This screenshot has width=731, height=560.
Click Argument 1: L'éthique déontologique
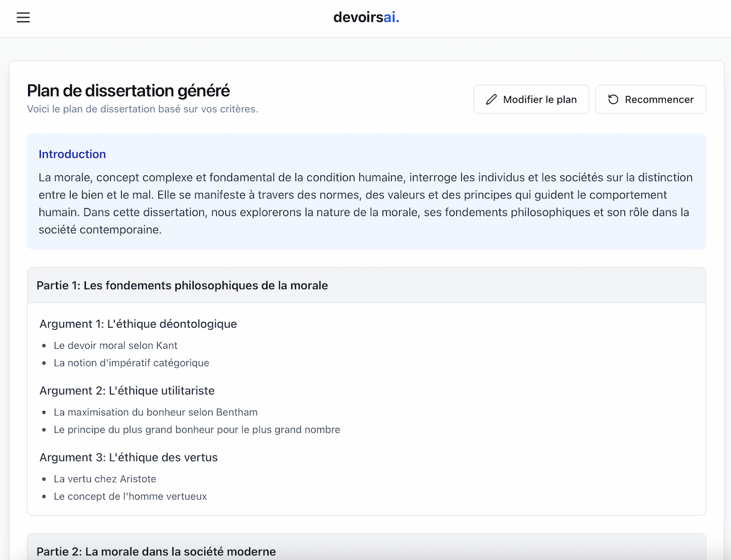[x=138, y=324]
